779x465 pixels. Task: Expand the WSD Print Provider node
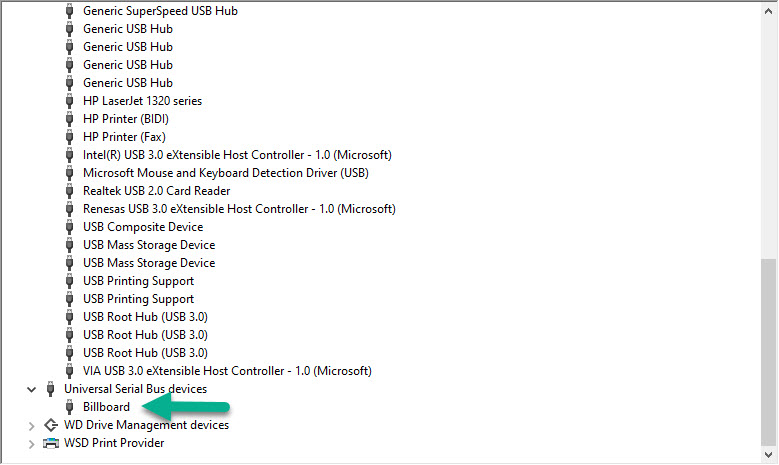click(x=31, y=443)
